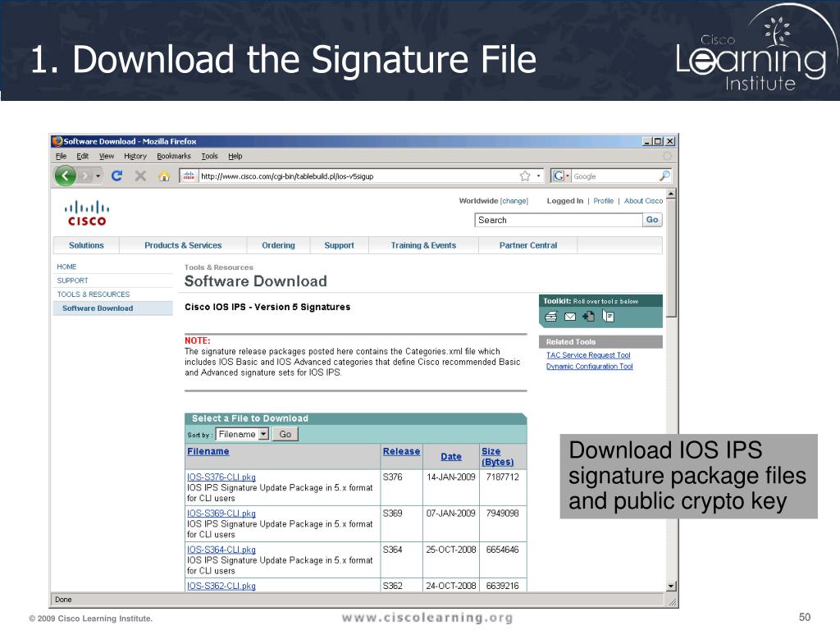Open the Tools menu
840x630 pixels.
coord(209,156)
